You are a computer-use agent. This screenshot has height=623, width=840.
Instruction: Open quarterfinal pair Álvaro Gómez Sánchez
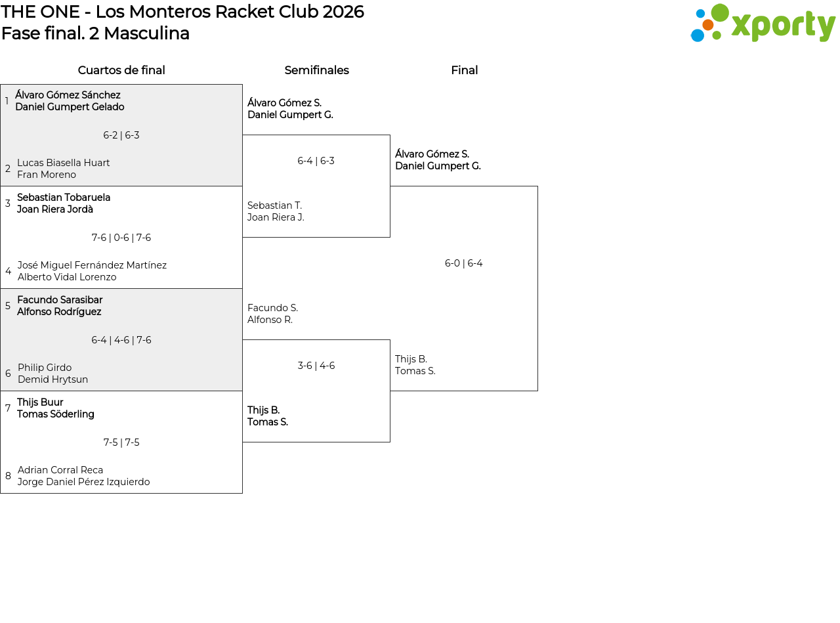[70, 101]
